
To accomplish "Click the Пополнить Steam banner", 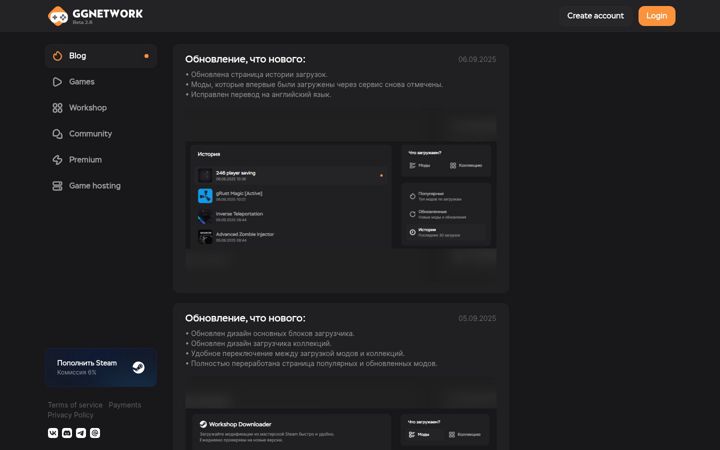I will pos(101,367).
